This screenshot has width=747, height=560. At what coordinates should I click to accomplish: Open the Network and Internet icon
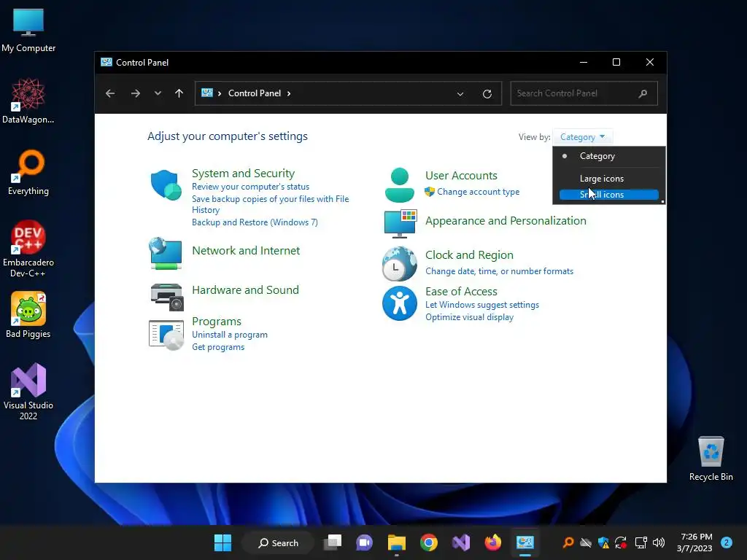click(166, 253)
